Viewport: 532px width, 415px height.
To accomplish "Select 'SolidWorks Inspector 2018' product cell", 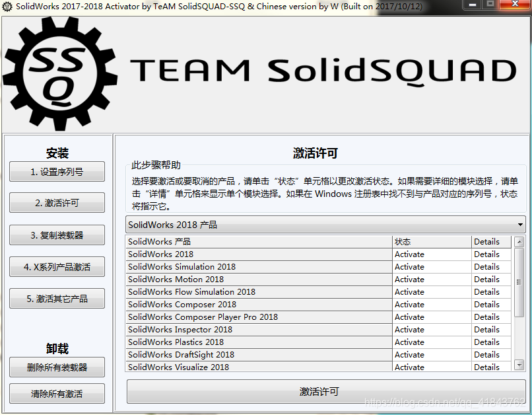I will [x=259, y=330].
